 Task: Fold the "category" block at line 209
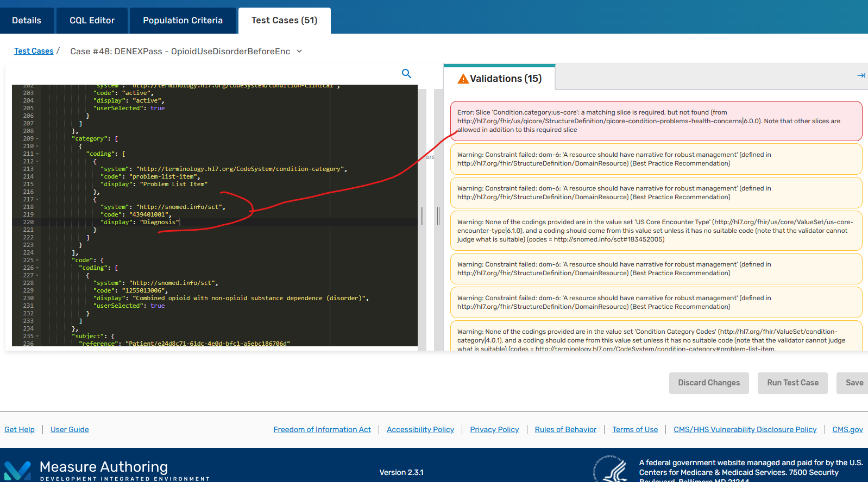click(37, 139)
